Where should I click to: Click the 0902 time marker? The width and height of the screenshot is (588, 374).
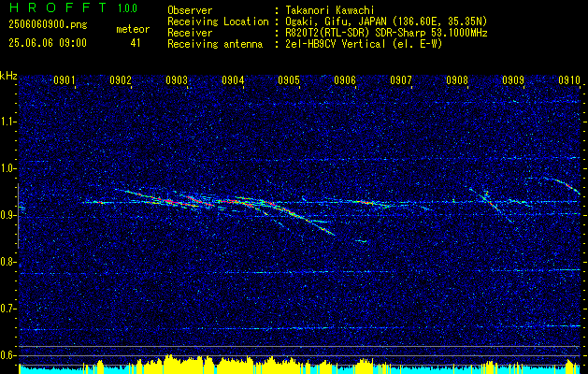pyautogui.click(x=121, y=79)
